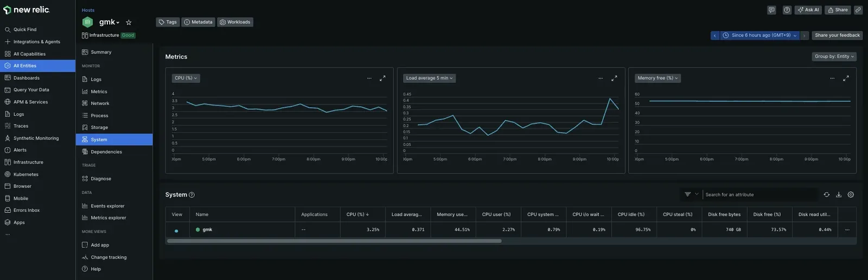Click the New Relic logo
Screen dimensions: 868x280
[27, 10]
